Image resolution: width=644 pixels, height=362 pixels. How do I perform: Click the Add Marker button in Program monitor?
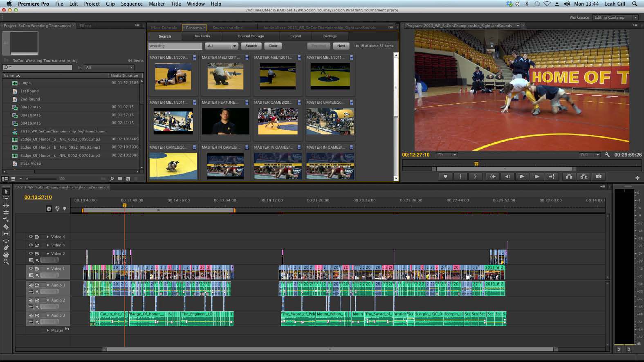pos(445,177)
